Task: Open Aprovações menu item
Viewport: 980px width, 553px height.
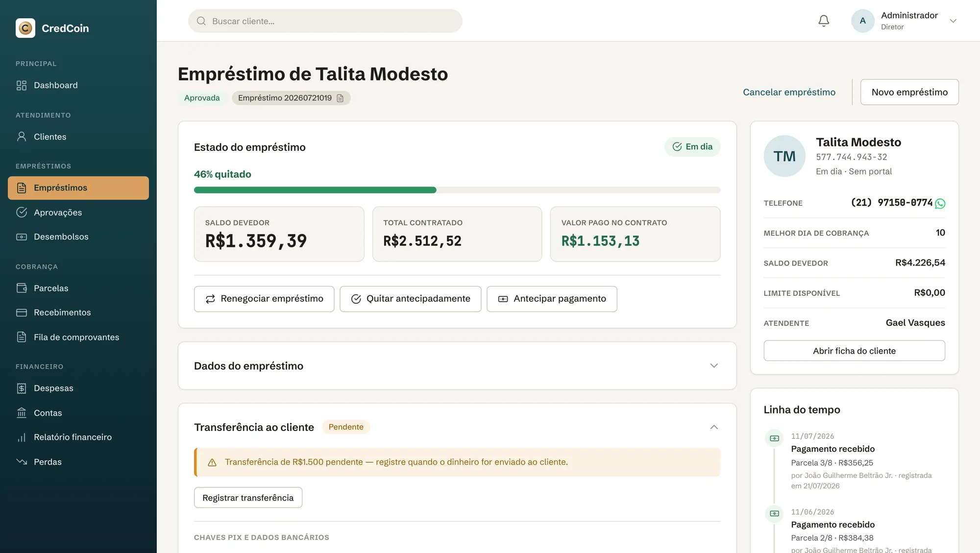Action: 78,213
